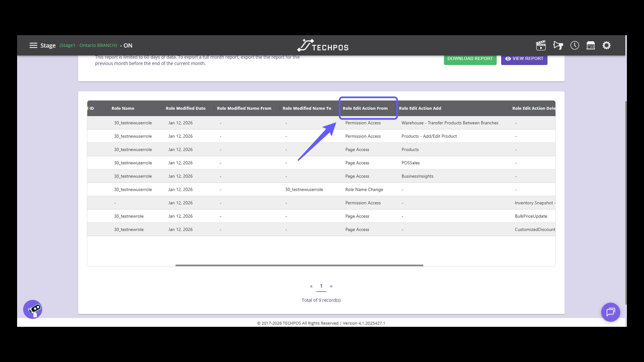Screen dimensions: 644x362
Task: Open the chat bubble in bottom right corner
Action: pyautogui.click(x=610, y=312)
